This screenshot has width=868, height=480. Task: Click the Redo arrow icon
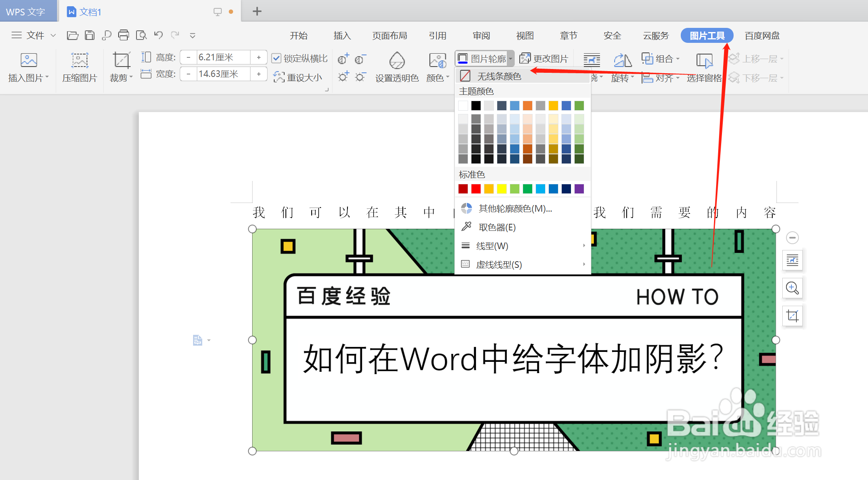(x=175, y=35)
